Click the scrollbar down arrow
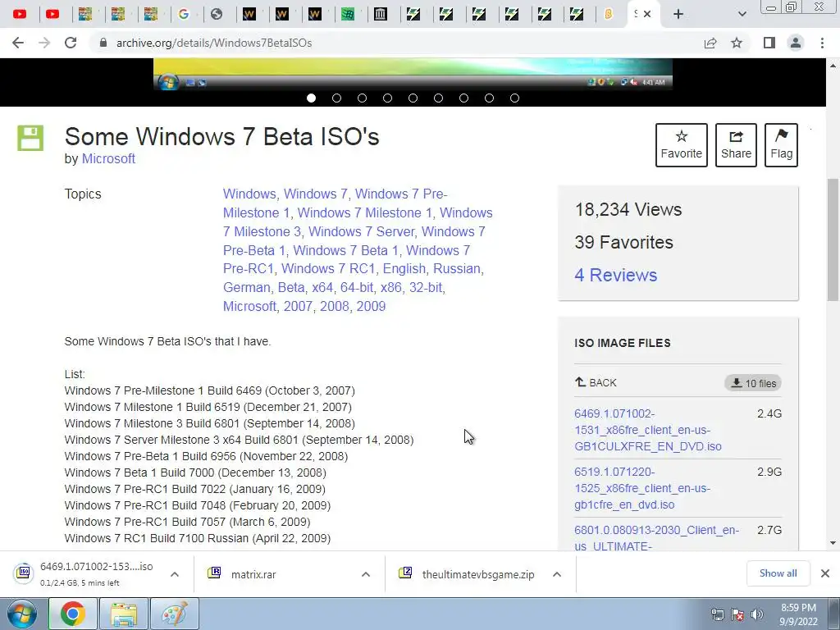The width and height of the screenshot is (840, 630). (x=833, y=543)
